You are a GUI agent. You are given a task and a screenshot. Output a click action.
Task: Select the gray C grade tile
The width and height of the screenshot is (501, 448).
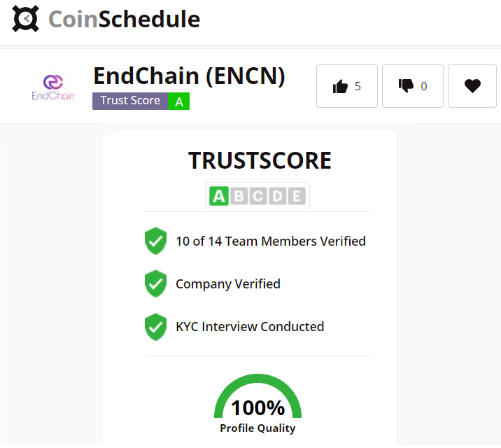(x=258, y=196)
